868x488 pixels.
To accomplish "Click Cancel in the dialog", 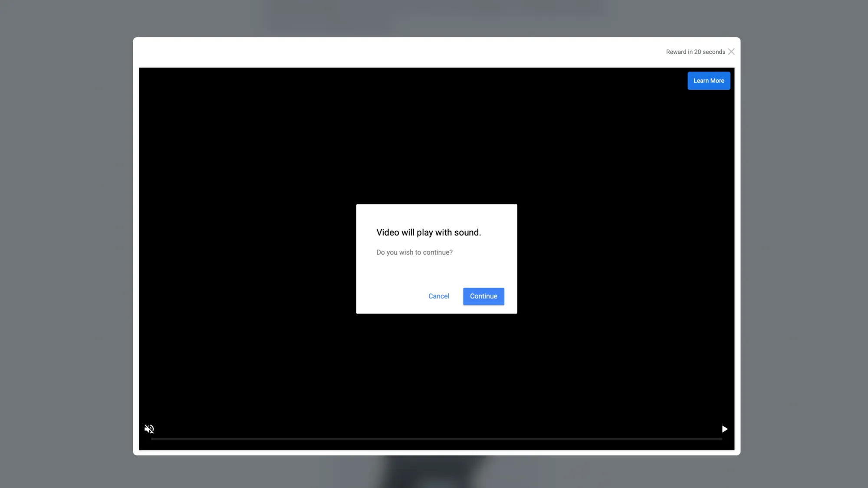I will 439,296.
